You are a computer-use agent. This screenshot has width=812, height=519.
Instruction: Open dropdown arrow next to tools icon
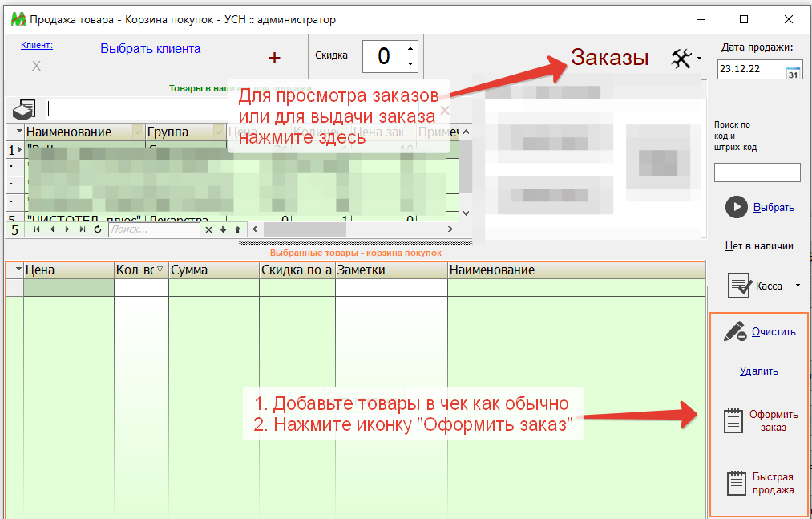(699, 58)
